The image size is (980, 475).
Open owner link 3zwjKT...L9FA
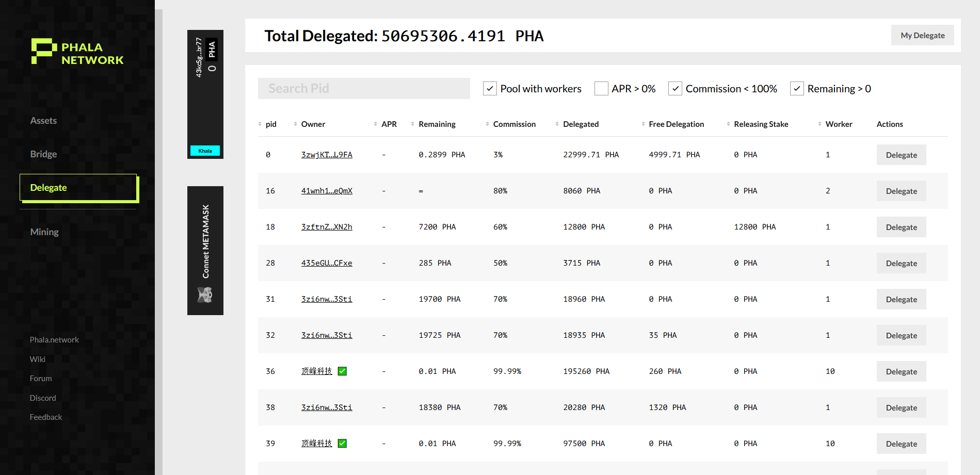(327, 155)
